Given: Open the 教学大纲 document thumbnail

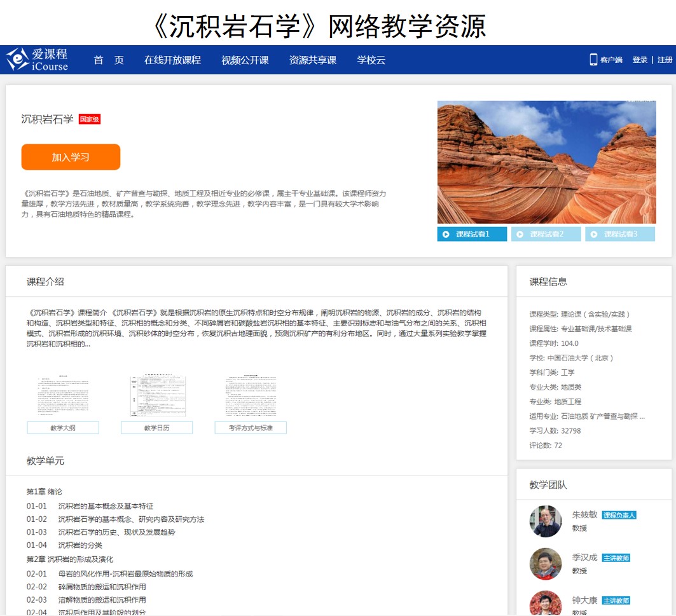Looking at the screenshot, I should coord(63,397).
